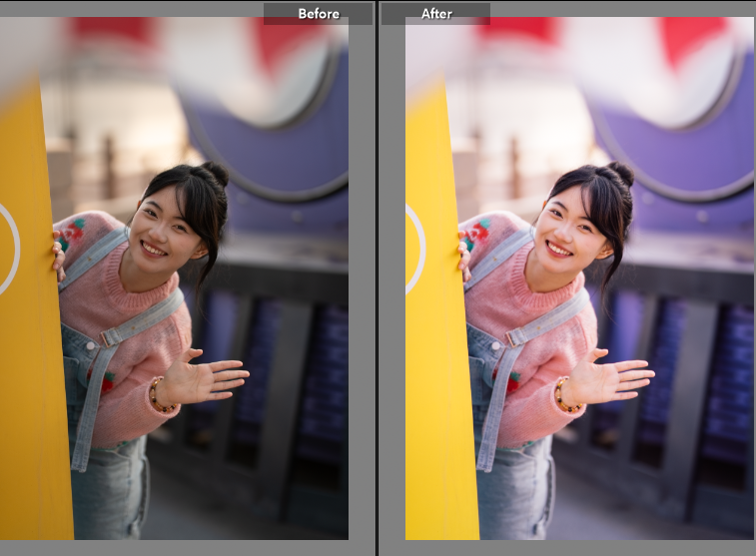This screenshot has width=756, height=556.
Task: Click the hair bun in the After photo
Action: 620,174
